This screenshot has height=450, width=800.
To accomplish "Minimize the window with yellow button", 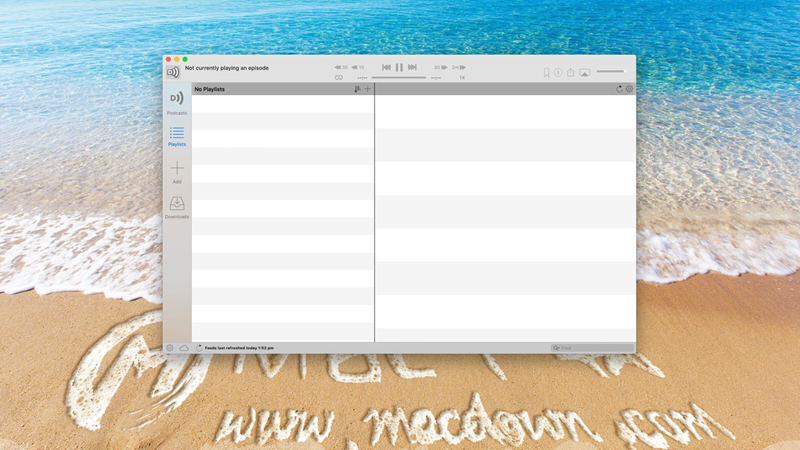I will [177, 60].
